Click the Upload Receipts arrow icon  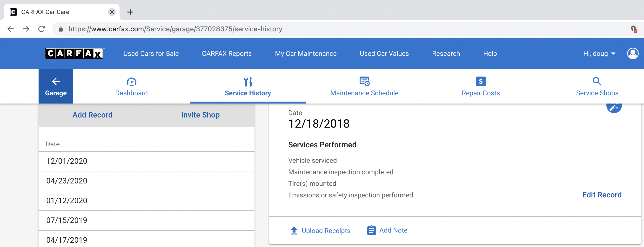click(x=294, y=230)
